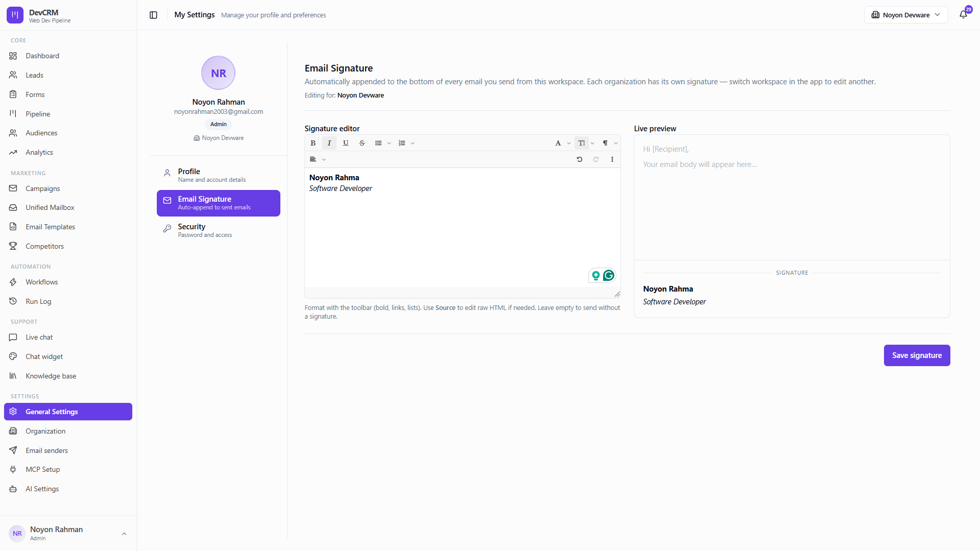Expand the font family dropdown arrow

pyautogui.click(x=569, y=143)
